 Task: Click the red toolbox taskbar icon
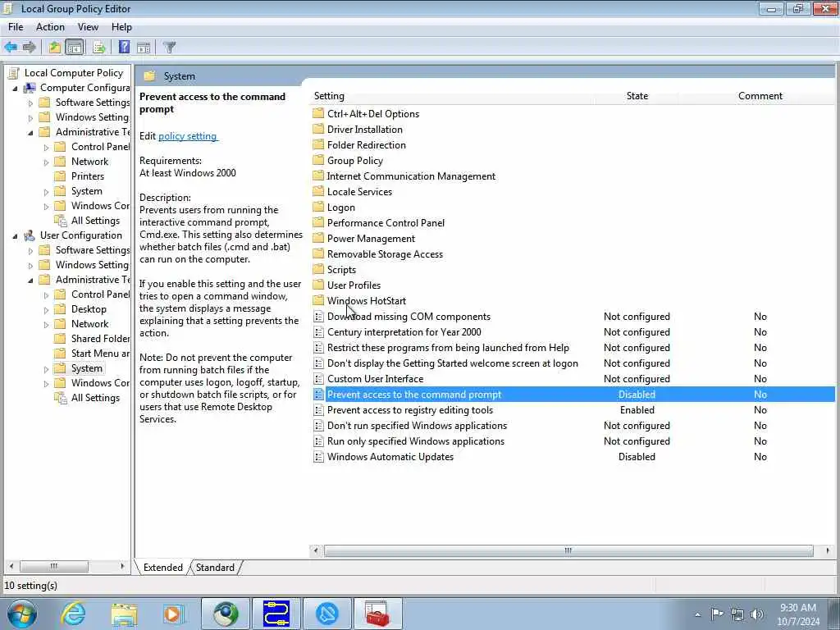[x=377, y=614]
